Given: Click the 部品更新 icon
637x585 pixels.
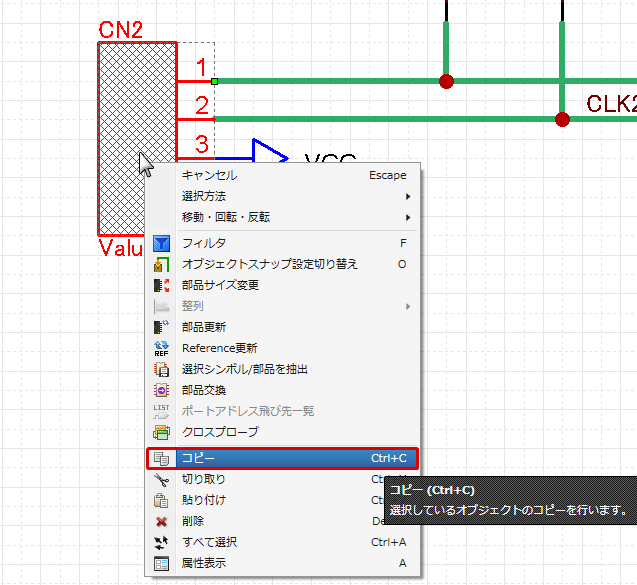Looking at the screenshot, I should pos(161,327).
